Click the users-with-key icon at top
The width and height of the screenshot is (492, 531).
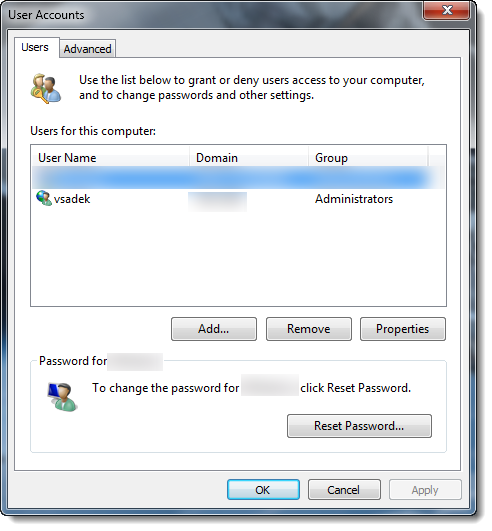(x=46, y=89)
